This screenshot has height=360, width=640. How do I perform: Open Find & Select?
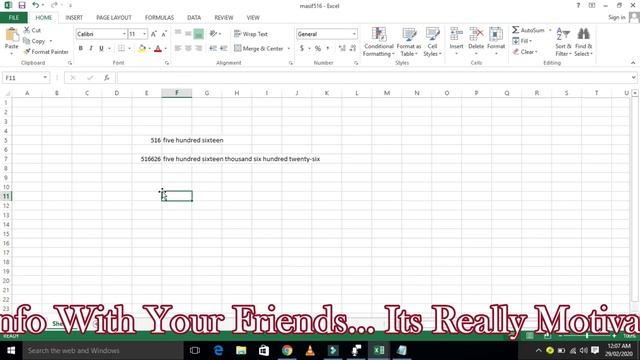[x=584, y=42]
